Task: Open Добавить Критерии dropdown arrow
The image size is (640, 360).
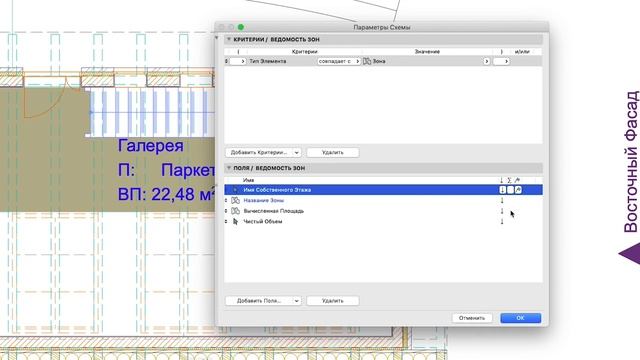Action: (297, 153)
